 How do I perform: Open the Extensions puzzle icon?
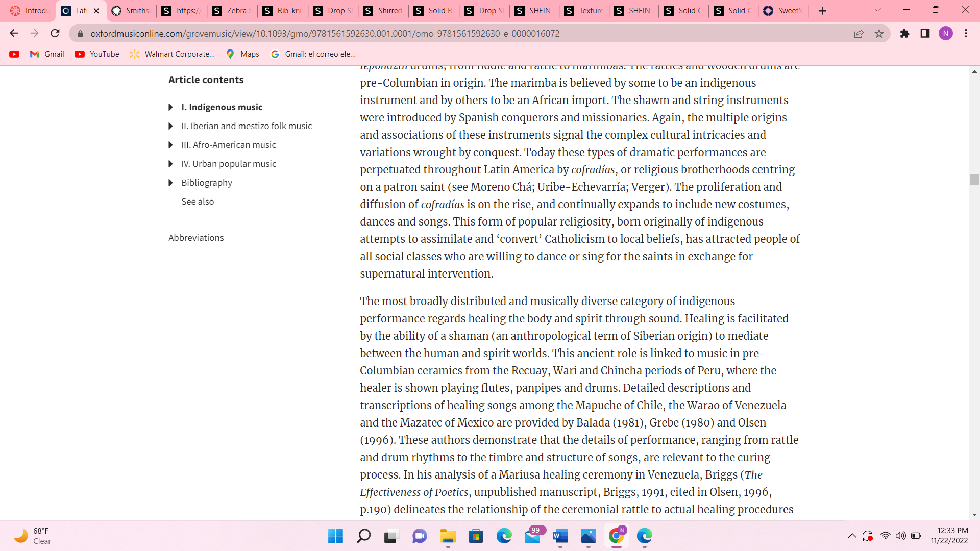tap(904, 34)
